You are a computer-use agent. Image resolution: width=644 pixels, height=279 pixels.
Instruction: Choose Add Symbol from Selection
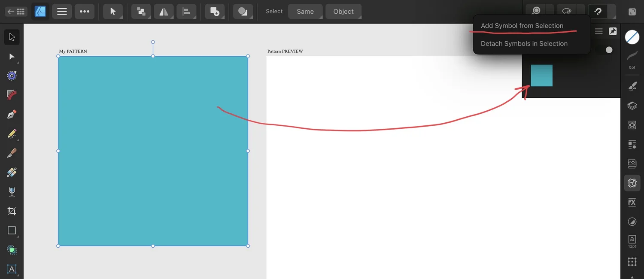[x=522, y=25]
